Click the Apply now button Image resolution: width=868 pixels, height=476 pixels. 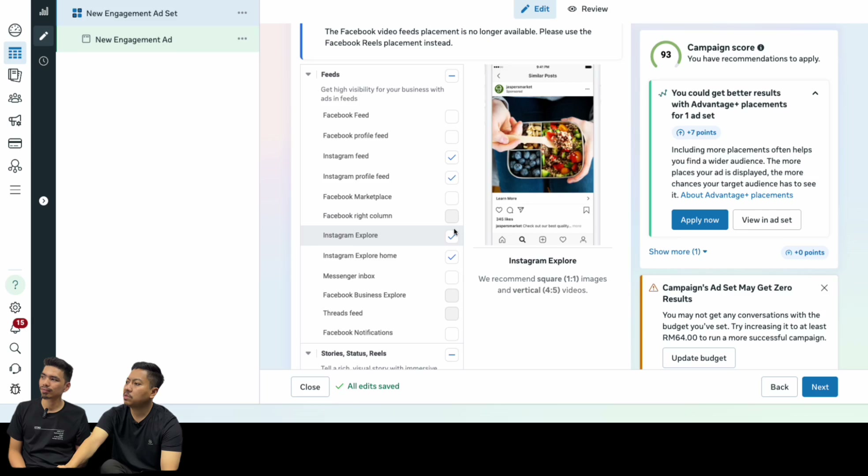pos(700,219)
